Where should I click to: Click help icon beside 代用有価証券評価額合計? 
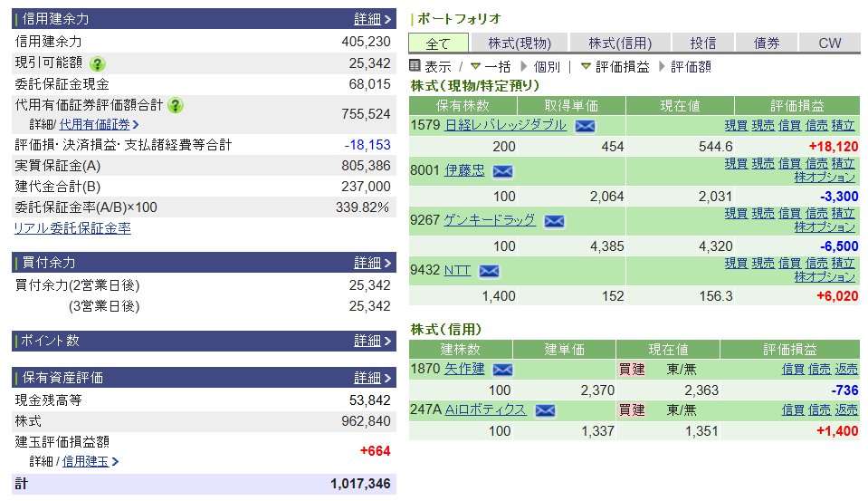click(x=175, y=105)
